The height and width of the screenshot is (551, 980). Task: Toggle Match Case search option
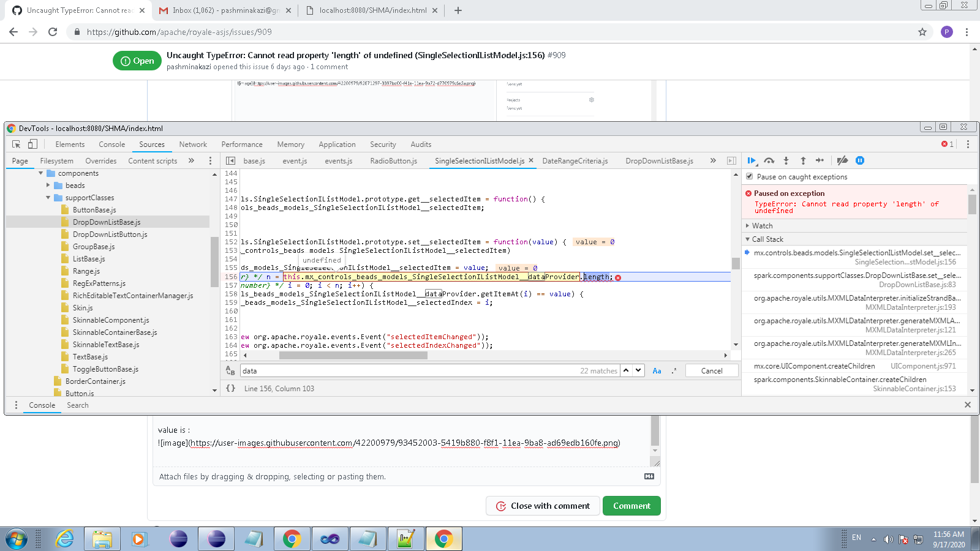coord(657,371)
